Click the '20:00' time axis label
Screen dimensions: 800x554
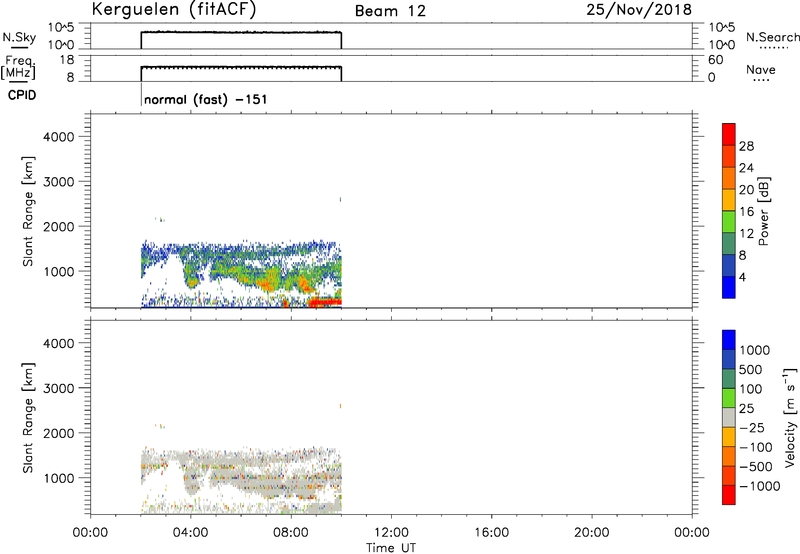pyautogui.click(x=591, y=533)
